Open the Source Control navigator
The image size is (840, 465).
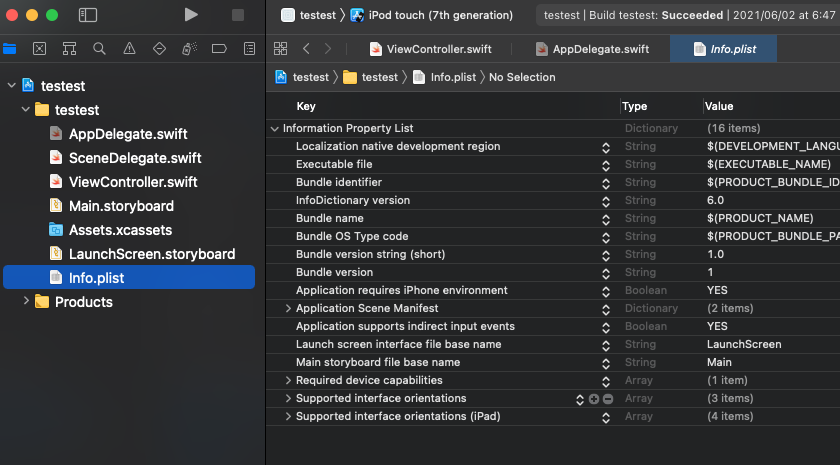pyautogui.click(x=39, y=48)
